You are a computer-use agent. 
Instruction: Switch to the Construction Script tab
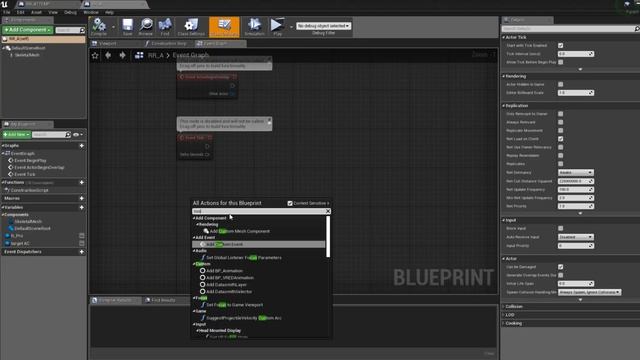pos(167,43)
